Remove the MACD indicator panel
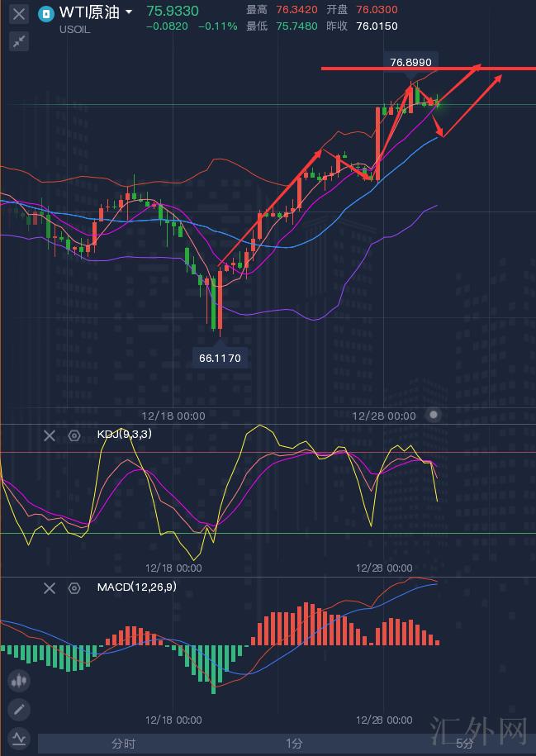This screenshot has height=756, width=536. [x=50, y=588]
